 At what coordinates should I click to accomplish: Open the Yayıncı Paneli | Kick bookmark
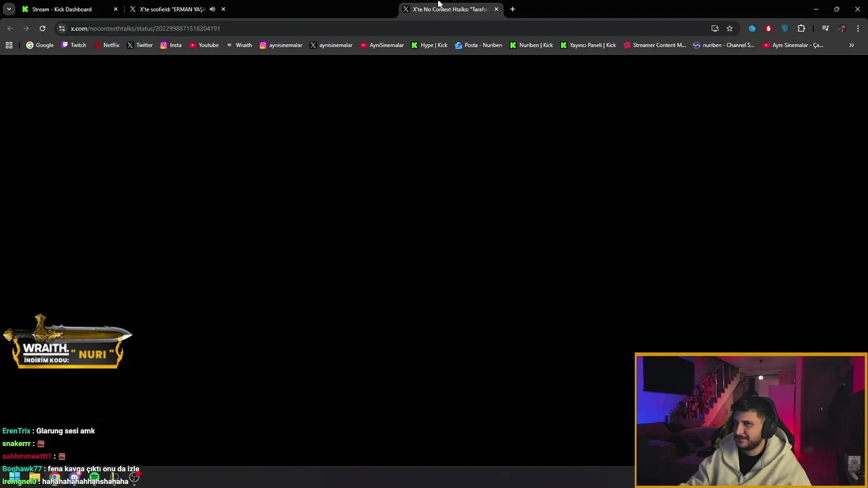click(588, 45)
